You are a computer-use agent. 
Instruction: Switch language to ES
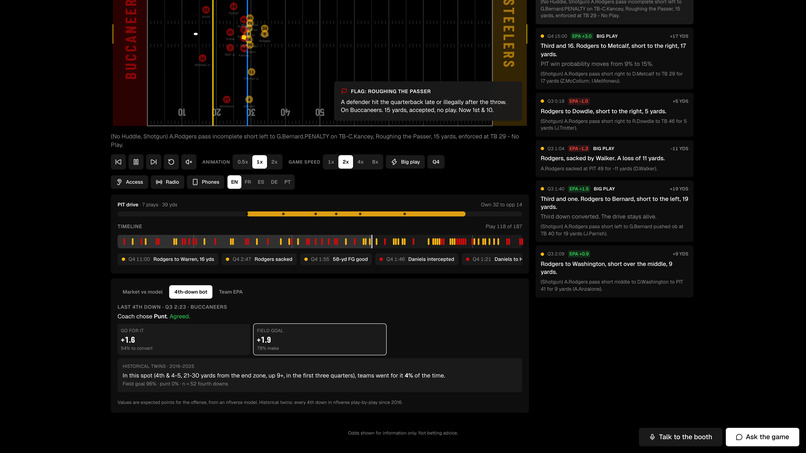[261, 182]
